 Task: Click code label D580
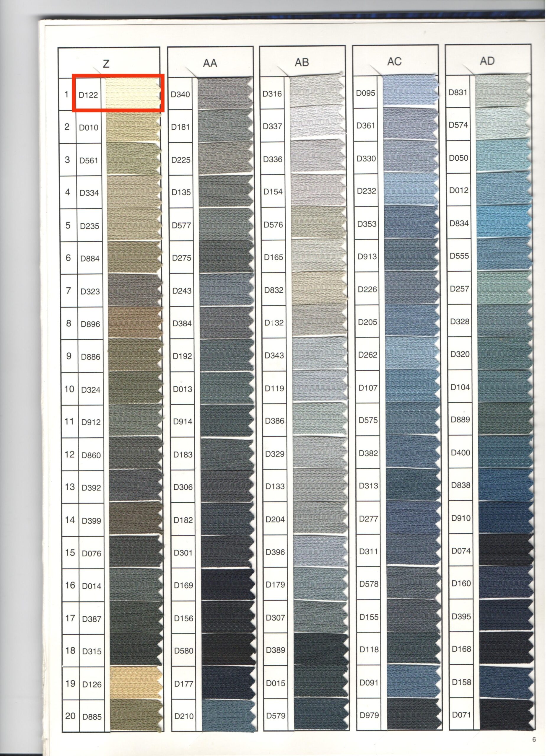click(184, 650)
